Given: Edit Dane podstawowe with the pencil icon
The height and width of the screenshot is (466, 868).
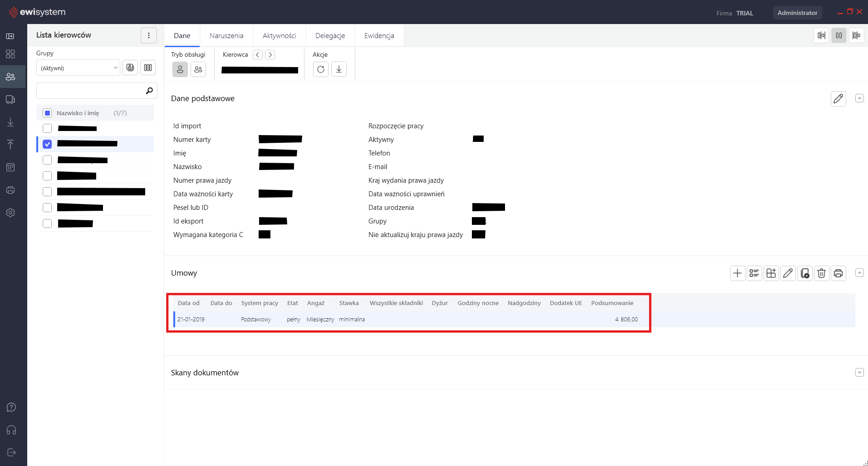Looking at the screenshot, I should [838, 99].
